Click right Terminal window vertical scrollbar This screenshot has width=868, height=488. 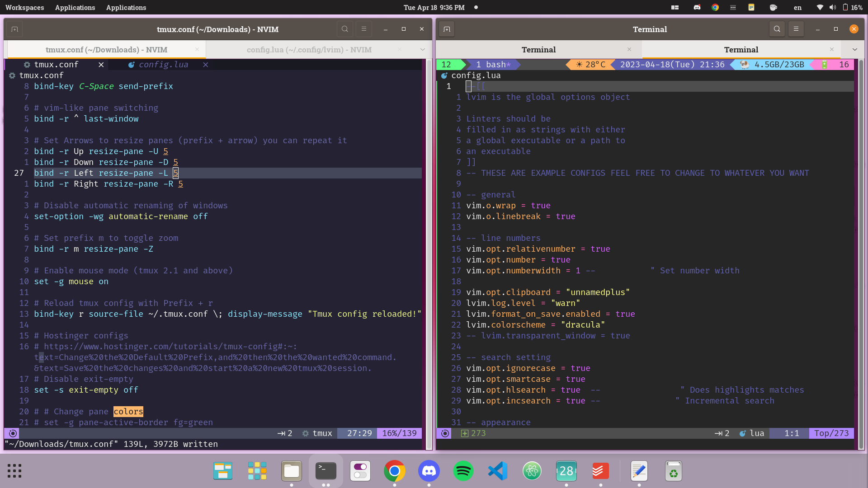(x=861, y=254)
